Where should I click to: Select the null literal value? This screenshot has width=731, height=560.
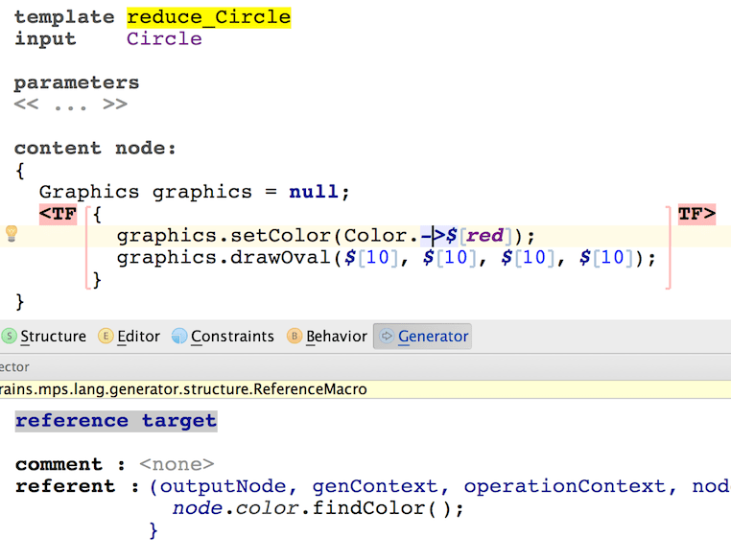(x=314, y=192)
